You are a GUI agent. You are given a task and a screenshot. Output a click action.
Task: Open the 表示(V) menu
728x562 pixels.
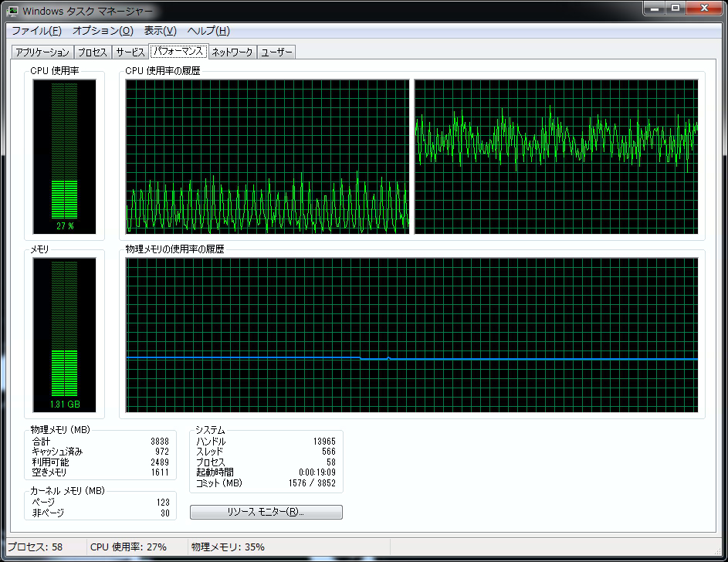coord(160,31)
